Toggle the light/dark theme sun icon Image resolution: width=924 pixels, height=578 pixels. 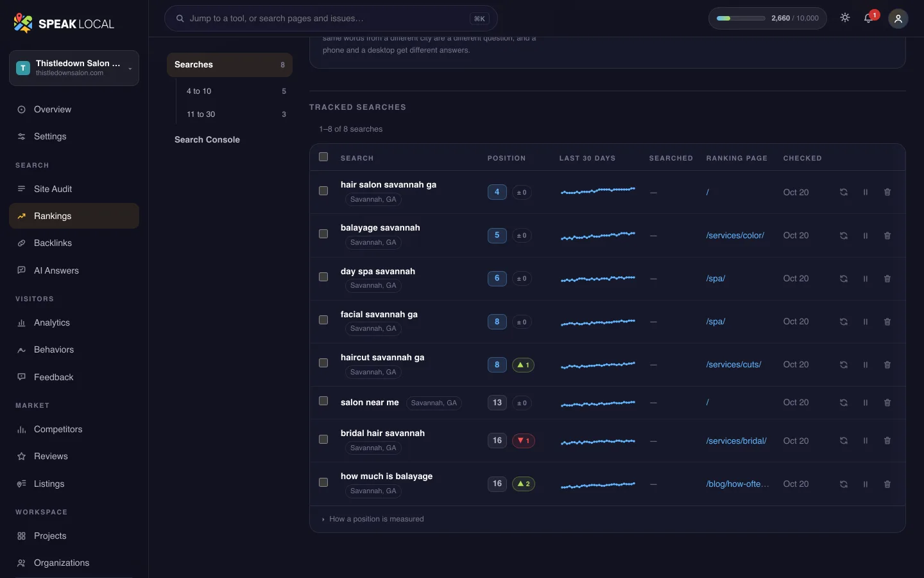point(845,18)
